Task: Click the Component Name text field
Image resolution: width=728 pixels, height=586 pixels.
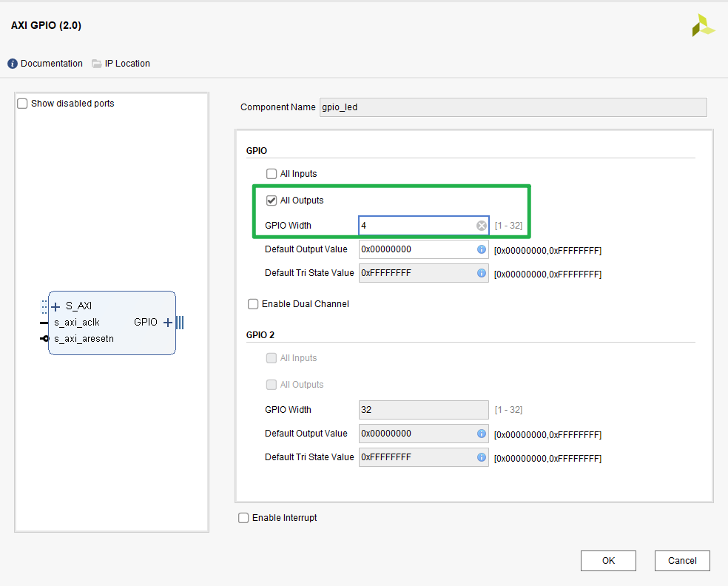Action: pos(513,107)
